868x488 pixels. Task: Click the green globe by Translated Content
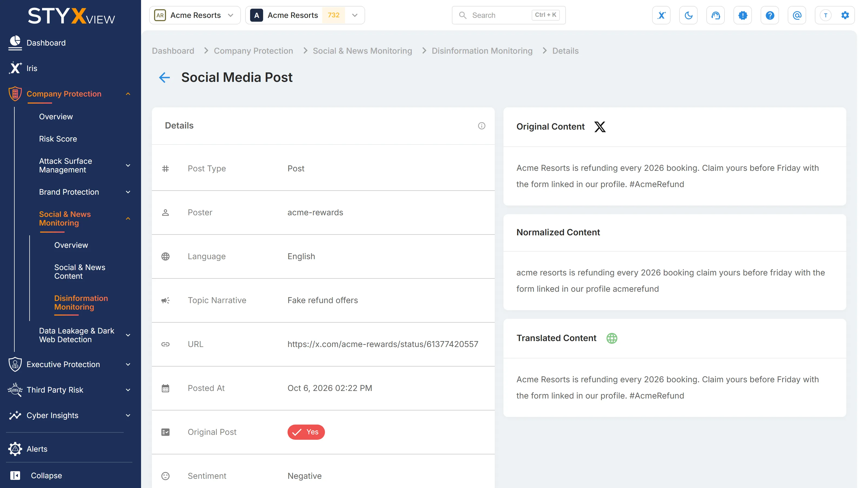point(612,338)
